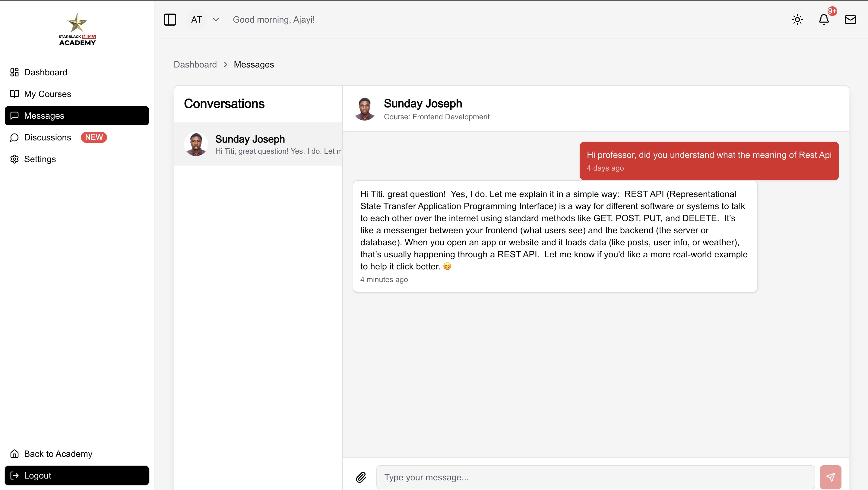868x490 pixels.
Task: Select the Settings gear icon
Action: (x=14, y=159)
